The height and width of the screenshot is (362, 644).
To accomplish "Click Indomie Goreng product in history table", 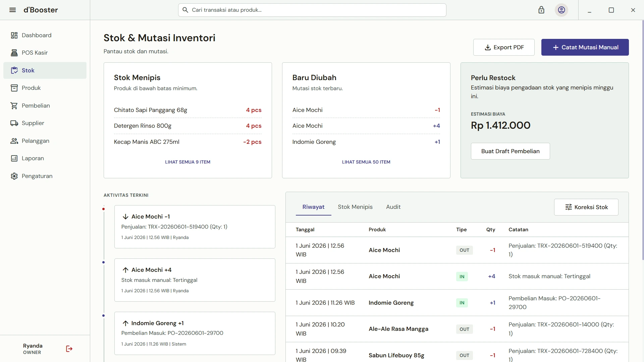I will (391, 303).
